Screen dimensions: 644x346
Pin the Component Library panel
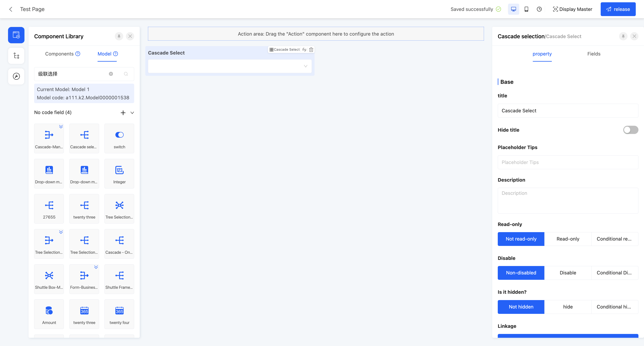pyautogui.click(x=119, y=36)
